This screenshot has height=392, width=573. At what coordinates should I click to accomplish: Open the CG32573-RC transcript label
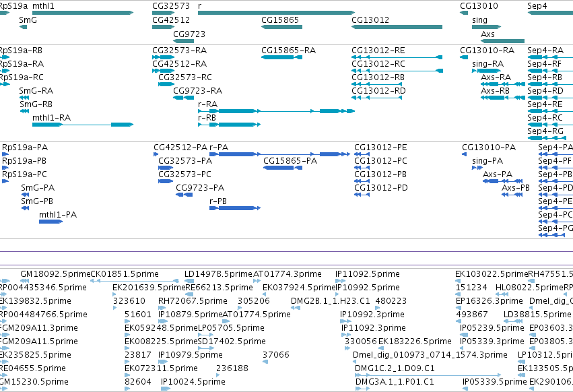[185, 77]
